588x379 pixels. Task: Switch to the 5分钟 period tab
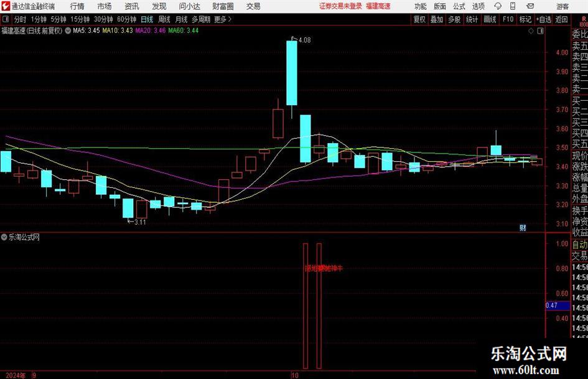[58, 19]
